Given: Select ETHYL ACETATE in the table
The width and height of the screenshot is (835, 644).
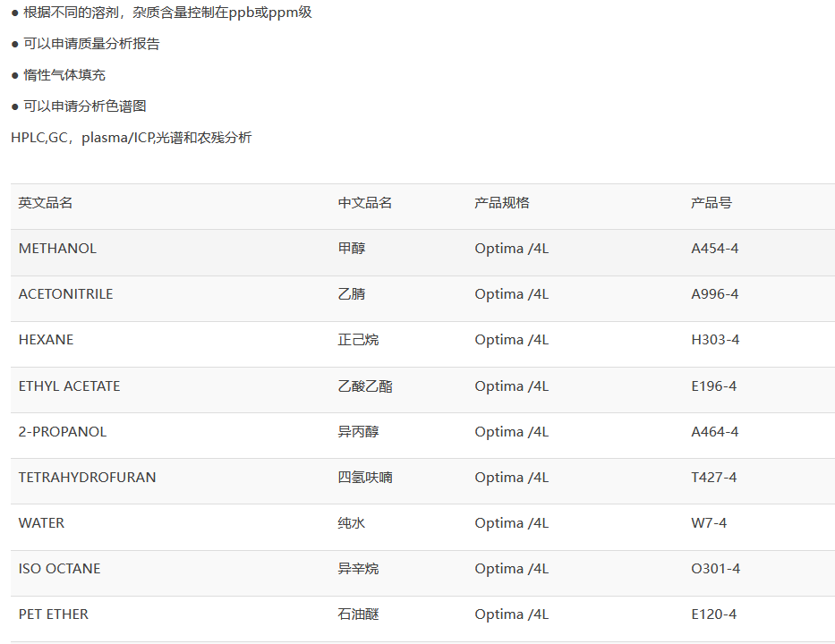Looking at the screenshot, I should 69,386.
